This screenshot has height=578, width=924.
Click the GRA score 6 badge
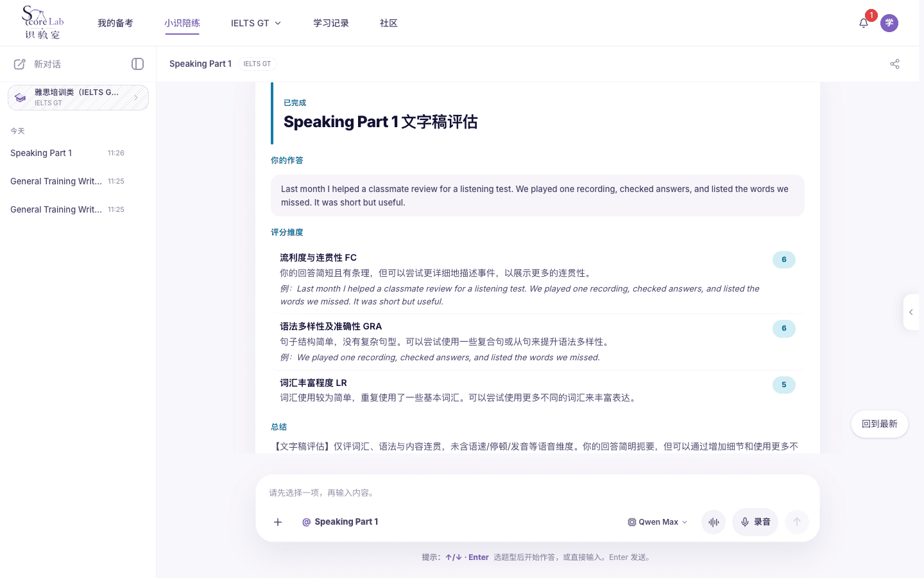click(784, 328)
